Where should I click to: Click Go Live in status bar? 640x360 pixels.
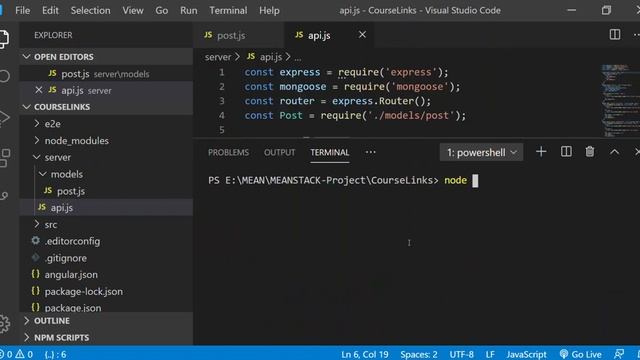pyautogui.click(x=580, y=354)
